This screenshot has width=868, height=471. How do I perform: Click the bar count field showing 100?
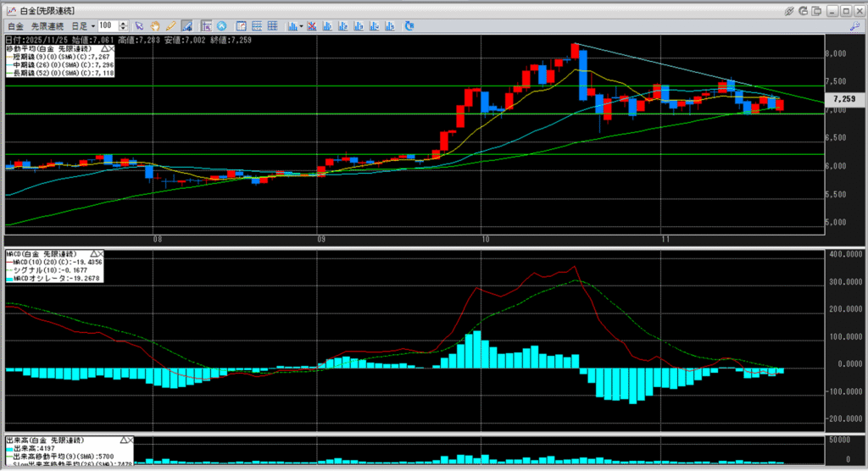click(108, 26)
